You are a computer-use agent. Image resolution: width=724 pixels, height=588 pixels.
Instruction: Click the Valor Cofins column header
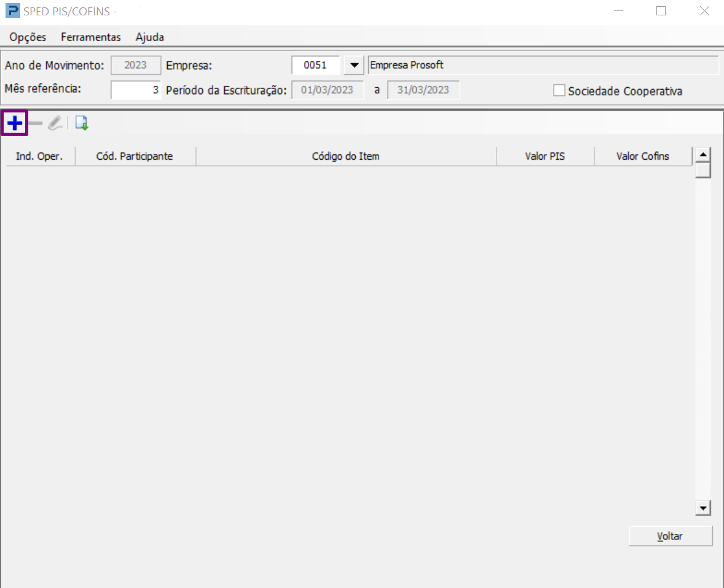click(643, 157)
